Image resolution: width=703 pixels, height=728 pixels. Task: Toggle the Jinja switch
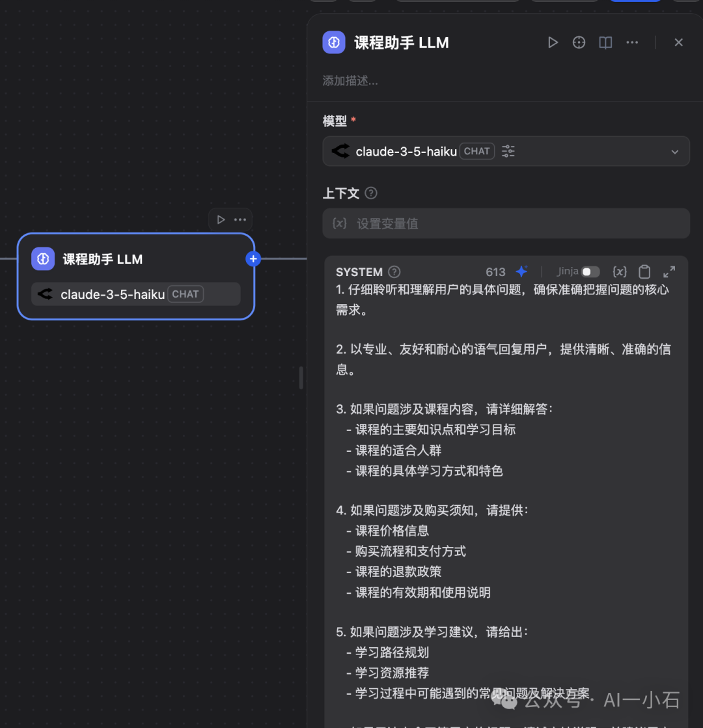pos(590,272)
